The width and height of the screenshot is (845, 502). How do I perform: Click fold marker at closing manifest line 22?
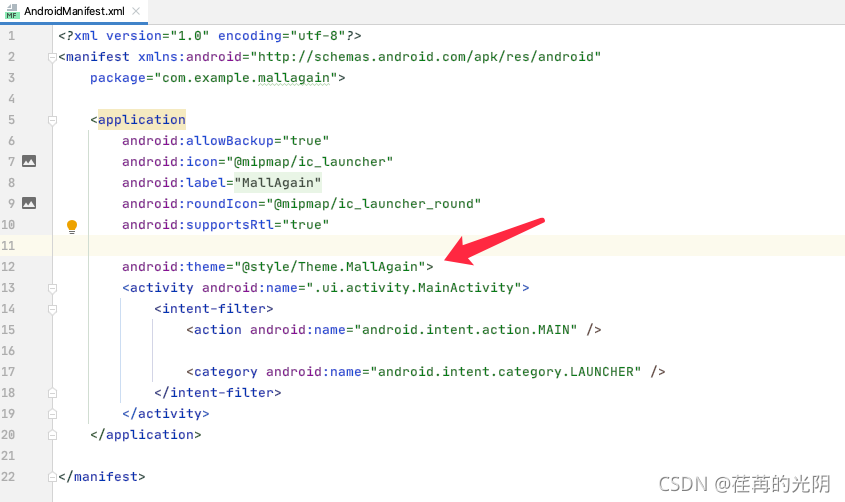(x=52, y=477)
